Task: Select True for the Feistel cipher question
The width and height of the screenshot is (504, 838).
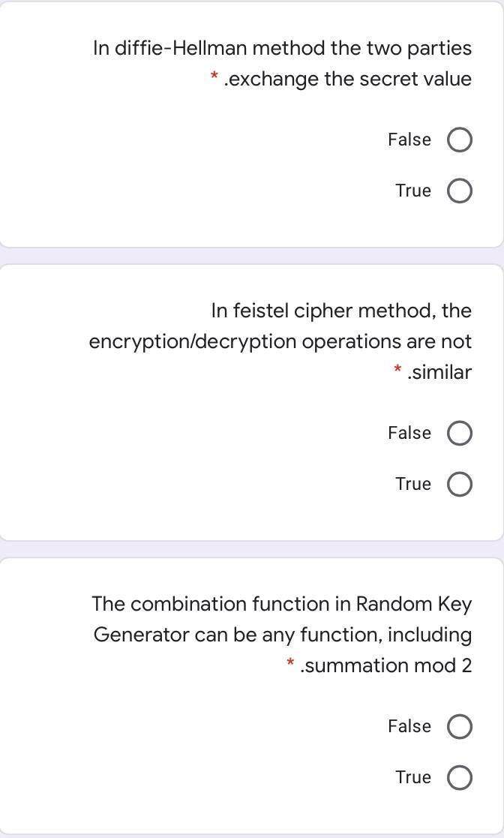Action: point(460,484)
